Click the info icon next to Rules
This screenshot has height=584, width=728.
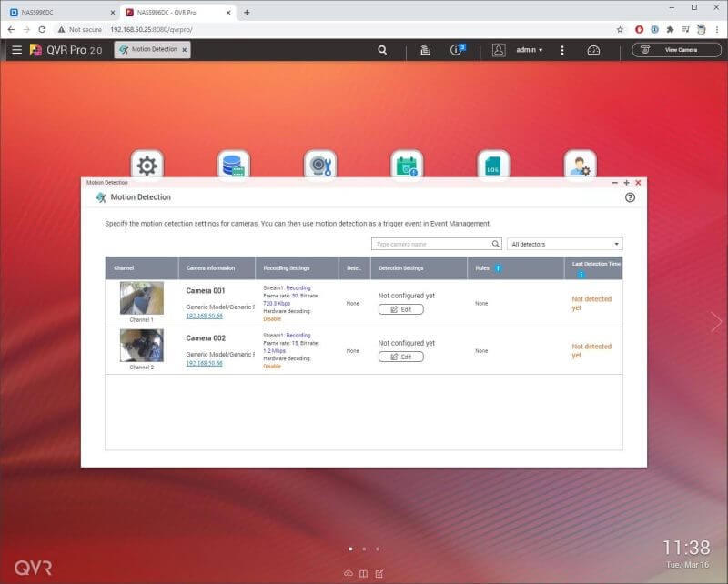coord(498,268)
